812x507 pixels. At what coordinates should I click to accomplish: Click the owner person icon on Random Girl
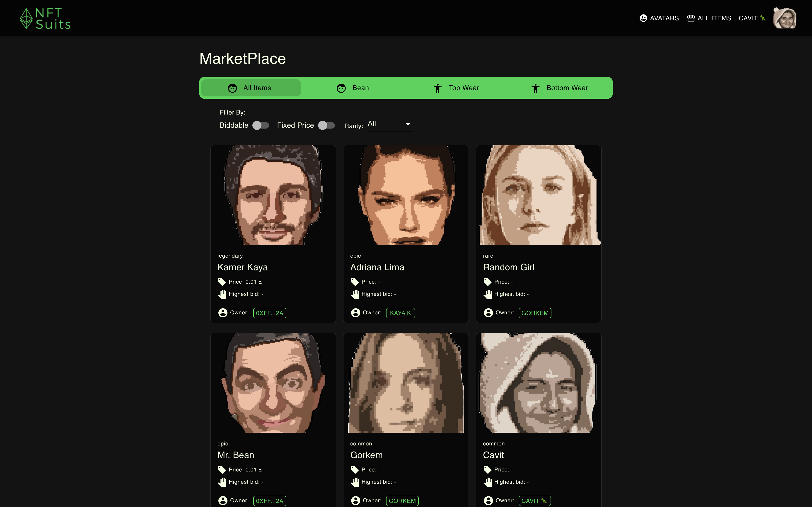tap(488, 313)
